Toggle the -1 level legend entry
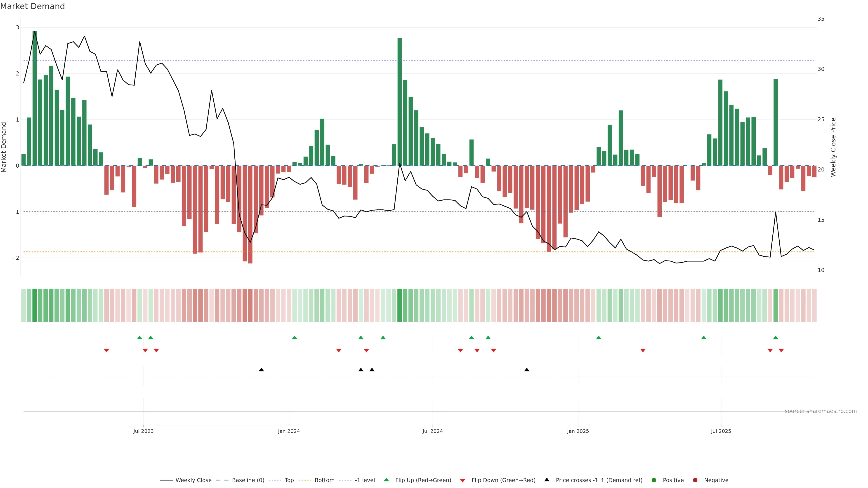 pos(365,480)
